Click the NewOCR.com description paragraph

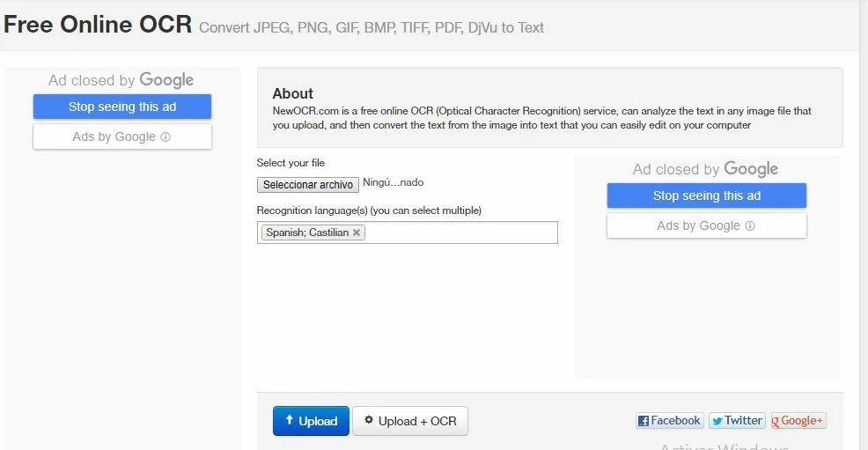coord(542,118)
